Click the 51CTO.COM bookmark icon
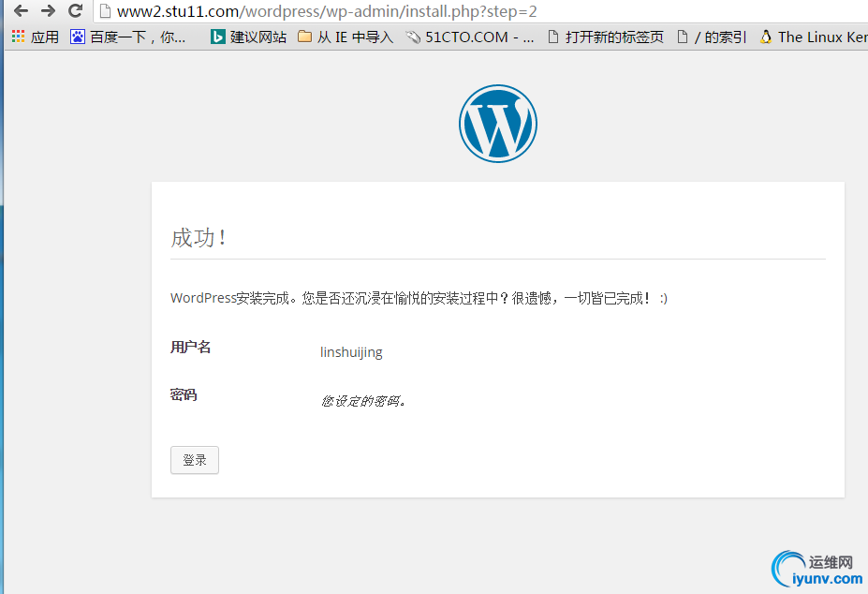The height and width of the screenshot is (594, 868). (x=413, y=37)
